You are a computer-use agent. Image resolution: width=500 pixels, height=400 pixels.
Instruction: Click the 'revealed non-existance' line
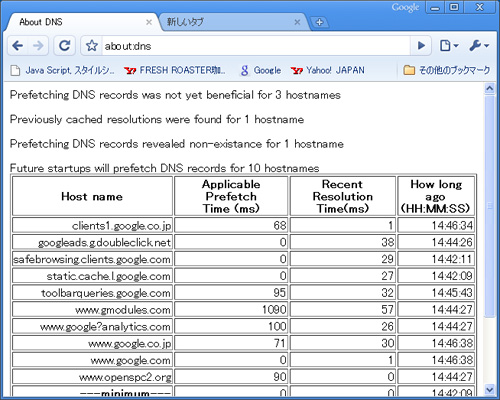177,144
